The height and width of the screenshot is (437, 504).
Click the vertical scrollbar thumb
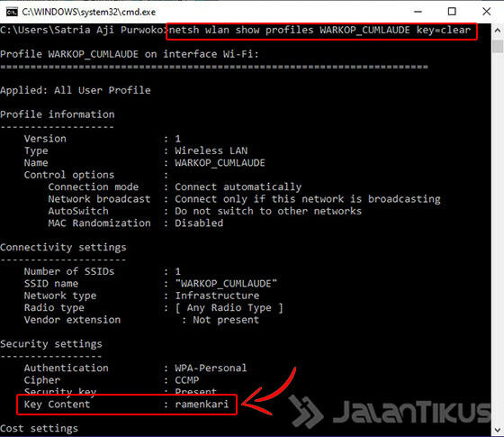pyautogui.click(x=498, y=46)
